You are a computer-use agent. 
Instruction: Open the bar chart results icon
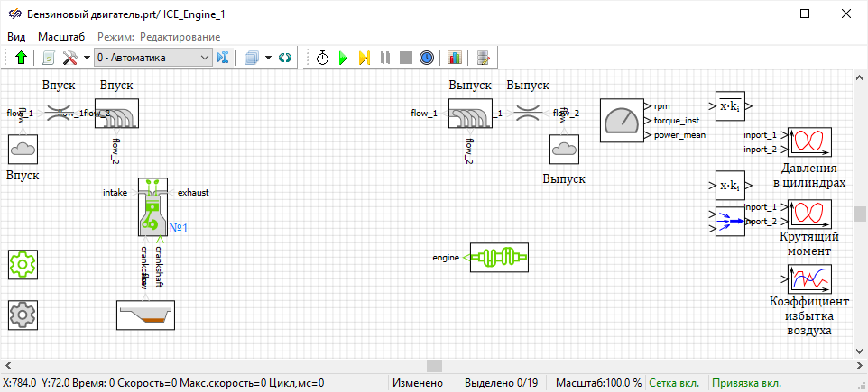click(x=454, y=58)
